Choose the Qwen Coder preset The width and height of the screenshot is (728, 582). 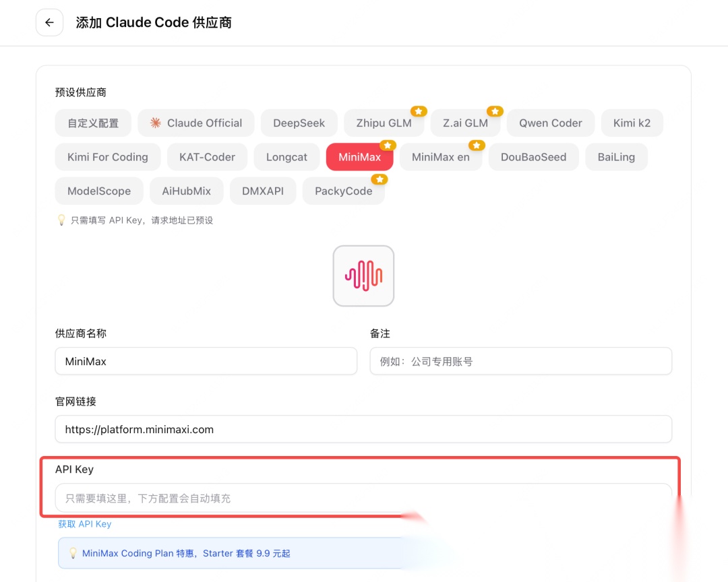[551, 123]
